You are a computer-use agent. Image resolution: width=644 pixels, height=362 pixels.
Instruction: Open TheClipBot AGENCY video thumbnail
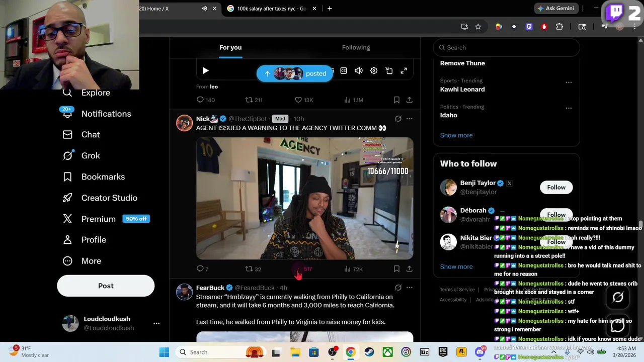305,199
